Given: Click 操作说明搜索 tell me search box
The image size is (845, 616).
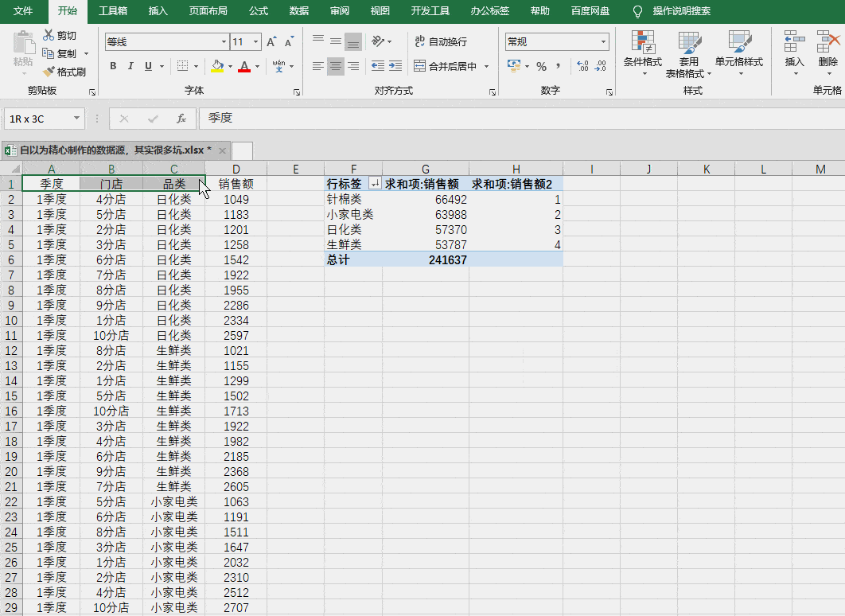Looking at the screenshot, I should point(681,11).
